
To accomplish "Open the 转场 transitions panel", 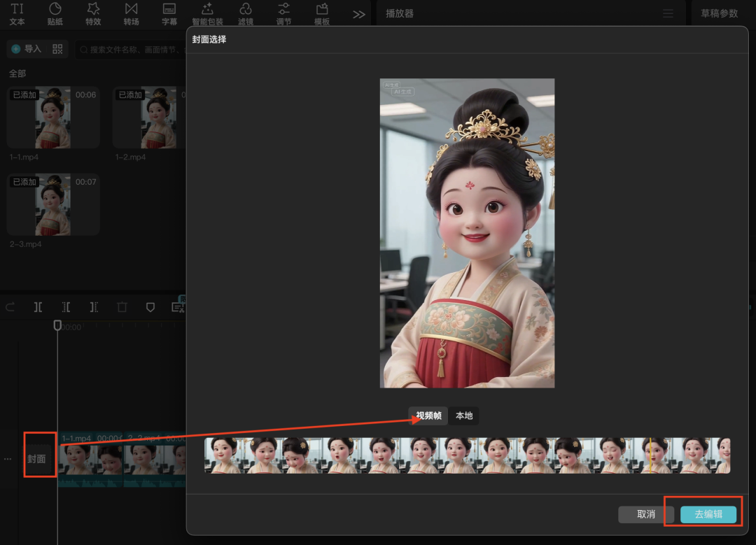I will [x=131, y=14].
